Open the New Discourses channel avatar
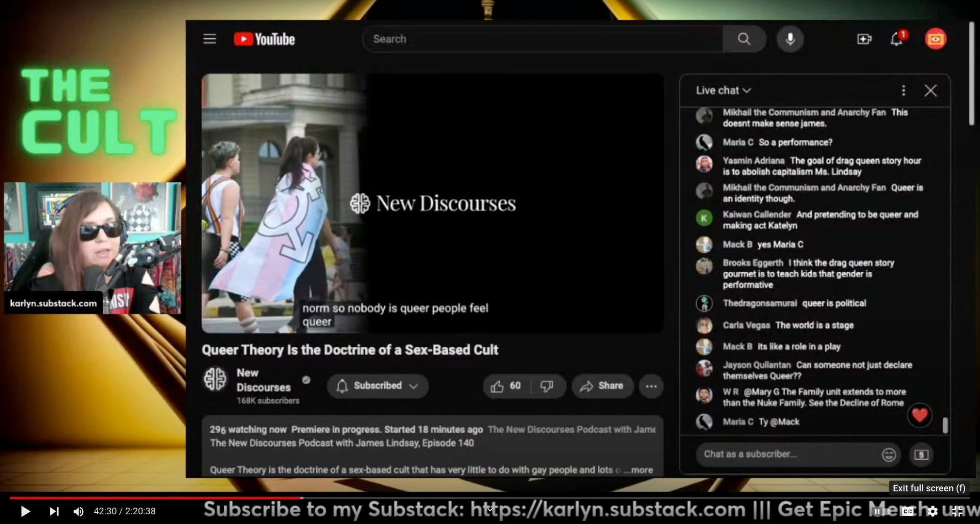The width and height of the screenshot is (980, 524). [215, 379]
